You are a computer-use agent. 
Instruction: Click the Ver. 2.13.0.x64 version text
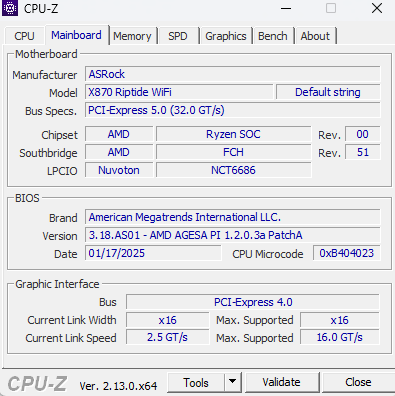[x=118, y=386]
